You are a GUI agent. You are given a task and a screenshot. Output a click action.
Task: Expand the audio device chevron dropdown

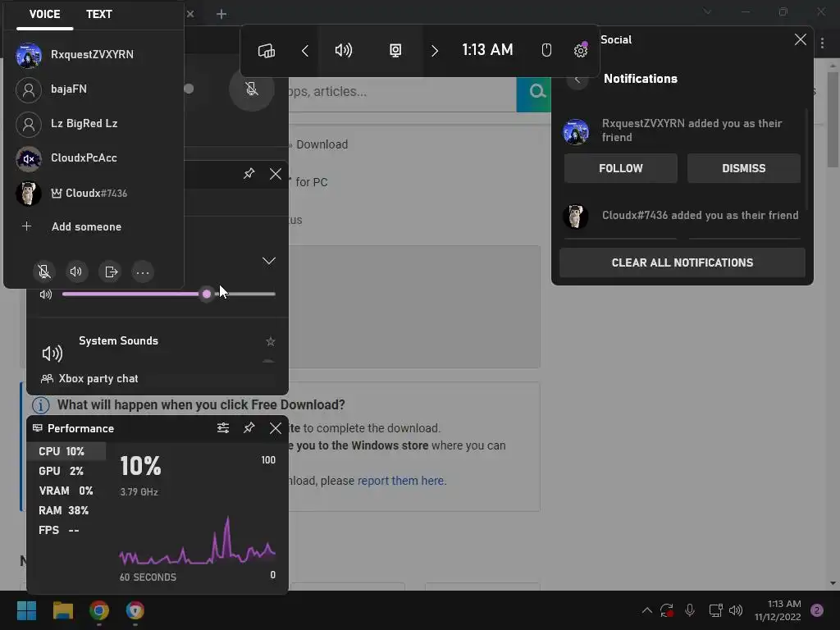269,261
